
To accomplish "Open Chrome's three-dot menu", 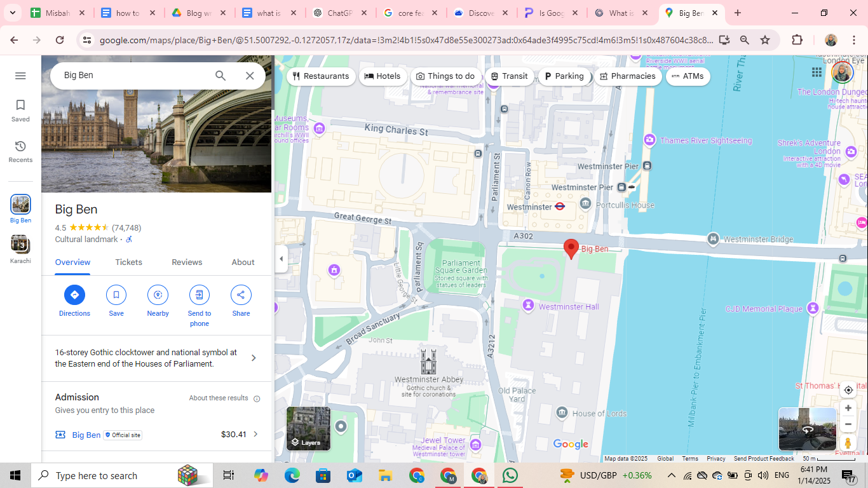I will pos(854,40).
